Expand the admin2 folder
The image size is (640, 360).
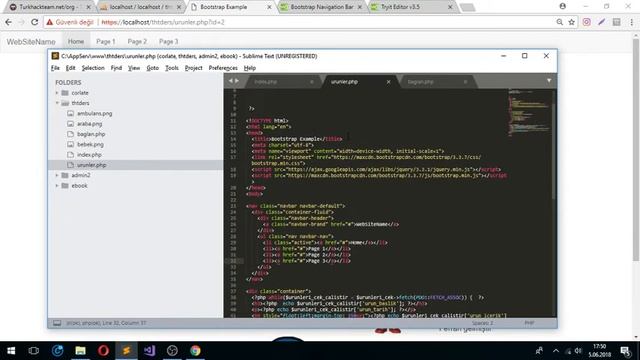pyautogui.click(x=57, y=175)
